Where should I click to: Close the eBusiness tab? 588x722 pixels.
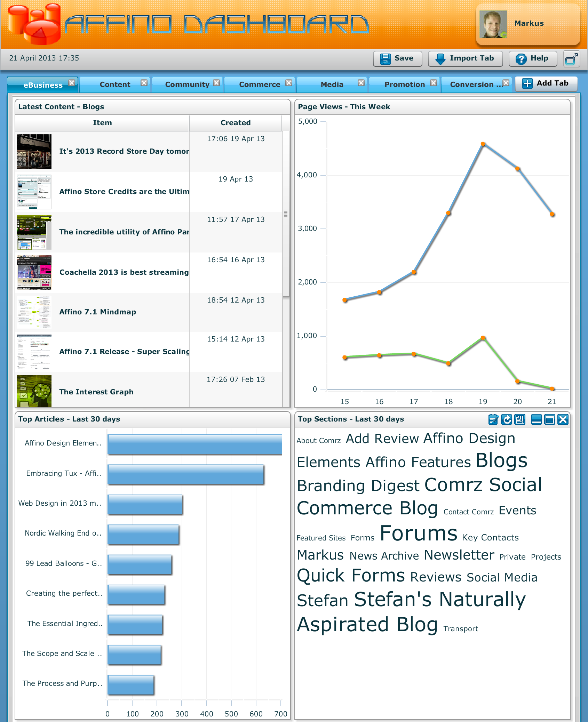coord(72,83)
